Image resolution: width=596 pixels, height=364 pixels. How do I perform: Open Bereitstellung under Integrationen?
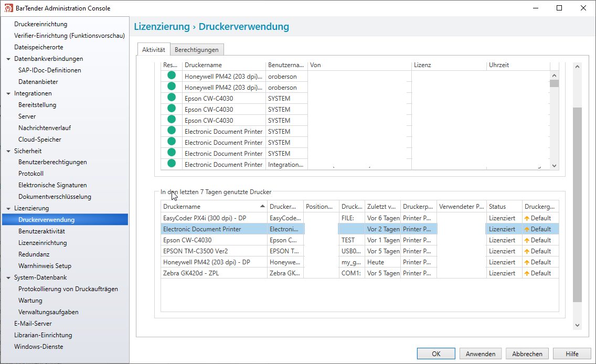point(37,105)
